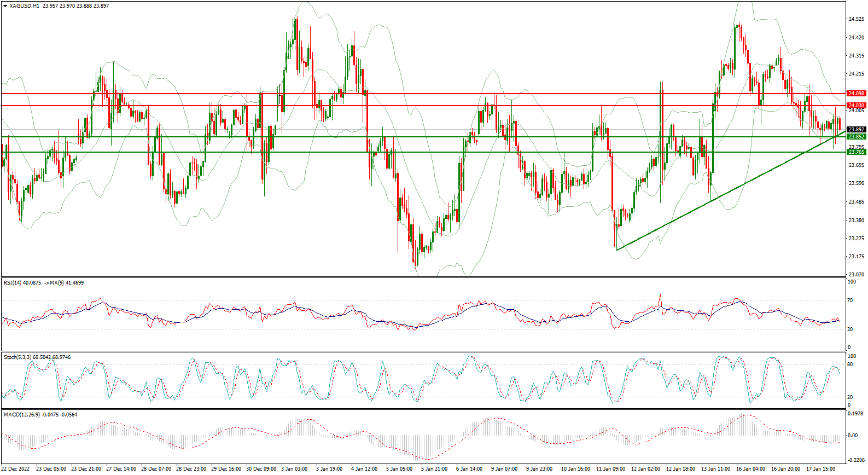The width and height of the screenshot is (868, 475).
Task: Click the OHLC values 23.957 23.970 23.888 23.897
Action: (75, 6)
